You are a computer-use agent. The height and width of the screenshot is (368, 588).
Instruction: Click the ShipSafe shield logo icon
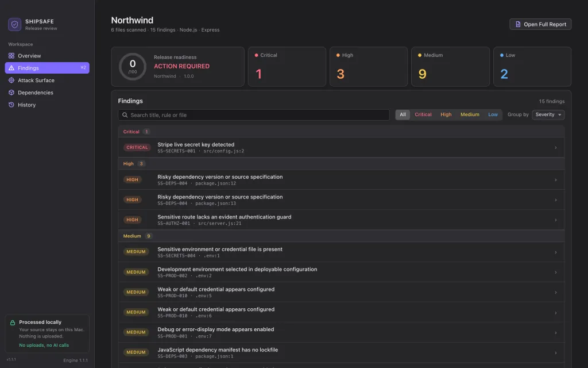pyautogui.click(x=14, y=24)
